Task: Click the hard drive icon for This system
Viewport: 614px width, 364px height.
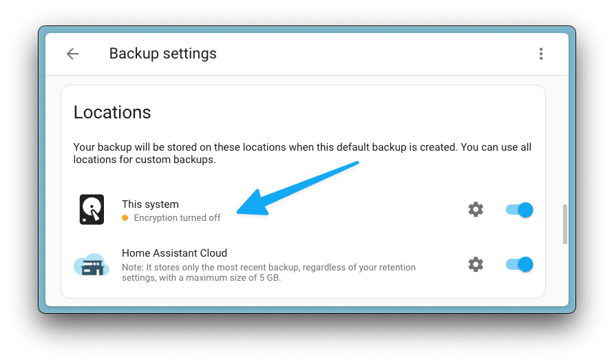Action: (x=92, y=210)
